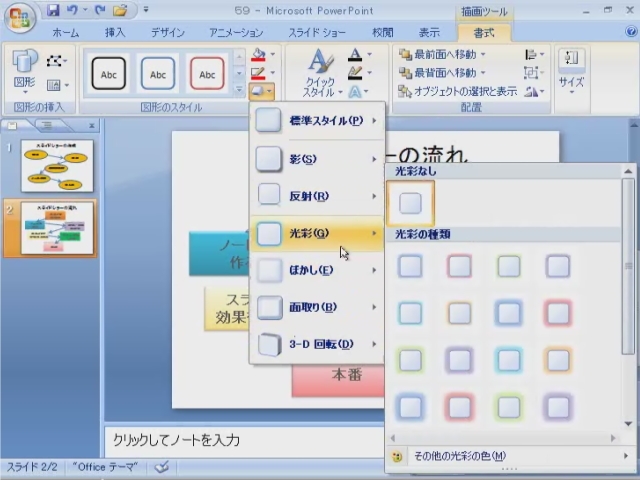The height and width of the screenshot is (480, 640).
Task: Click the Office button
Action: (21, 17)
